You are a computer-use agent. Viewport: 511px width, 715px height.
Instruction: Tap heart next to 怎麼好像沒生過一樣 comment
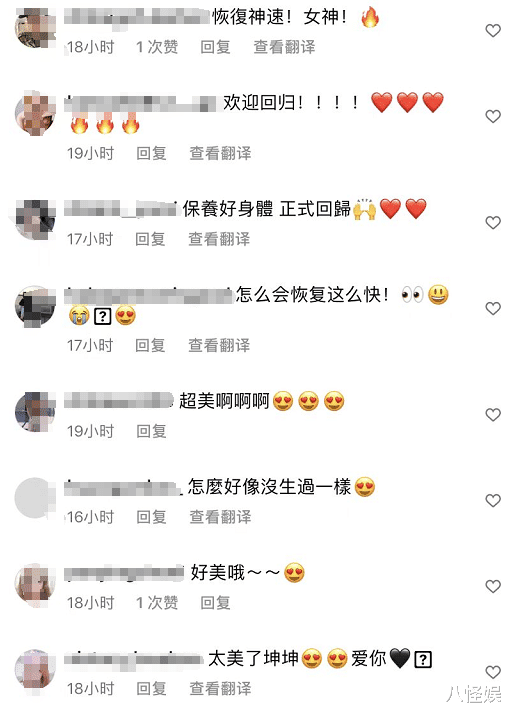click(x=493, y=500)
